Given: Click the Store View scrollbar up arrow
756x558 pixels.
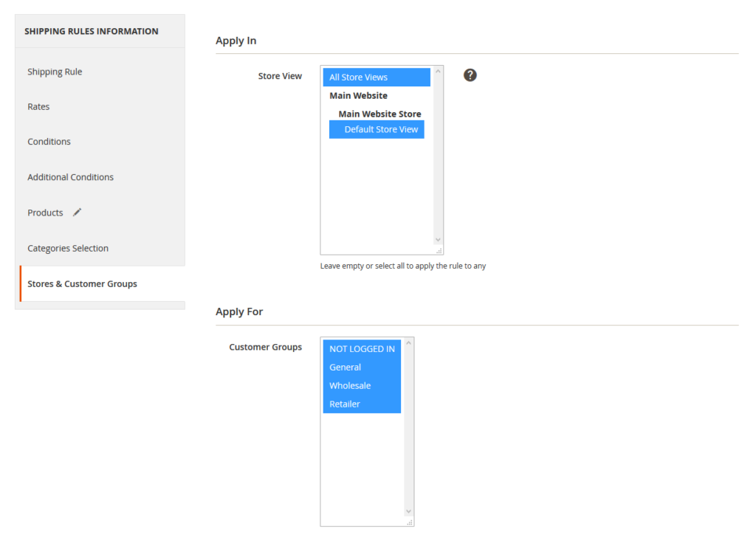Looking at the screenshot, I should coord(438,72).
